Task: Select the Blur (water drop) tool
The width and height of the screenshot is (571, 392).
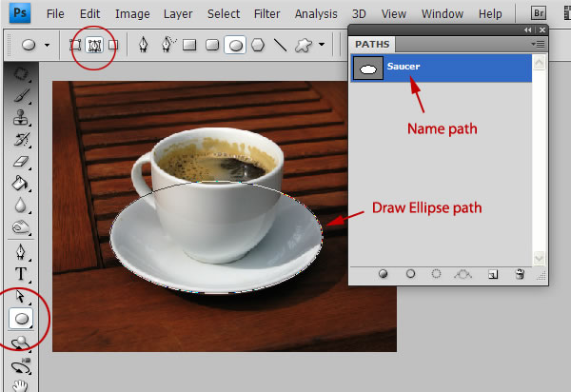Action: point(20,206)
